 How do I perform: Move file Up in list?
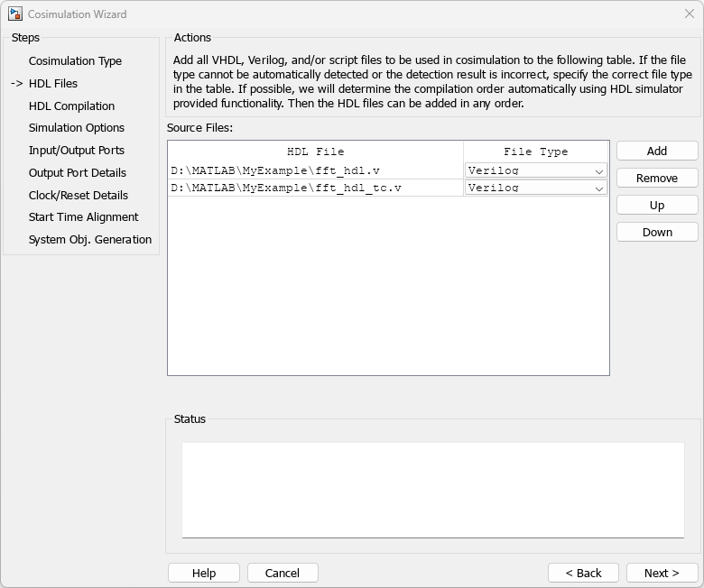[x=657, y=206]
